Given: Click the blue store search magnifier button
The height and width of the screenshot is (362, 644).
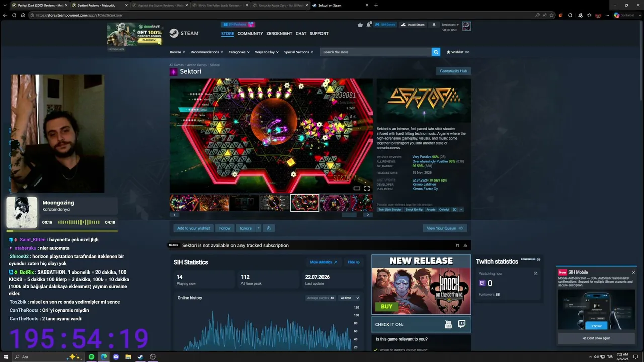Looking at the screenshot, I should [436, 52].
